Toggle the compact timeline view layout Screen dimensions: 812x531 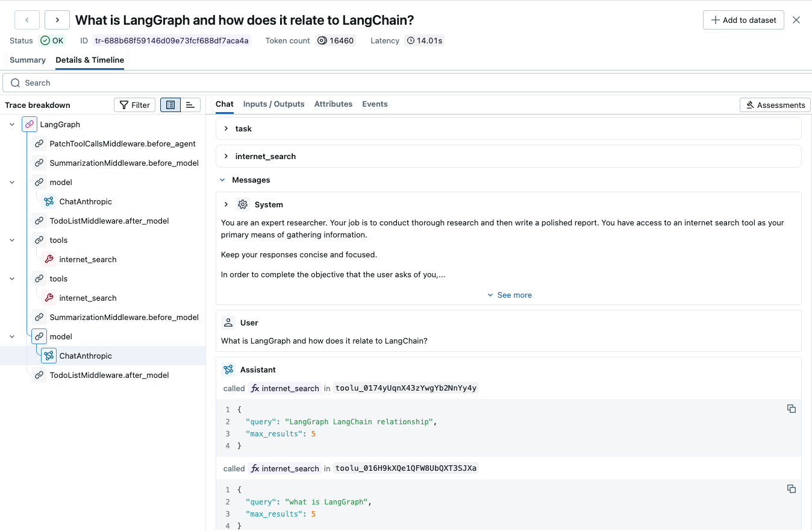pyautogui.click(x=190, y=104)
